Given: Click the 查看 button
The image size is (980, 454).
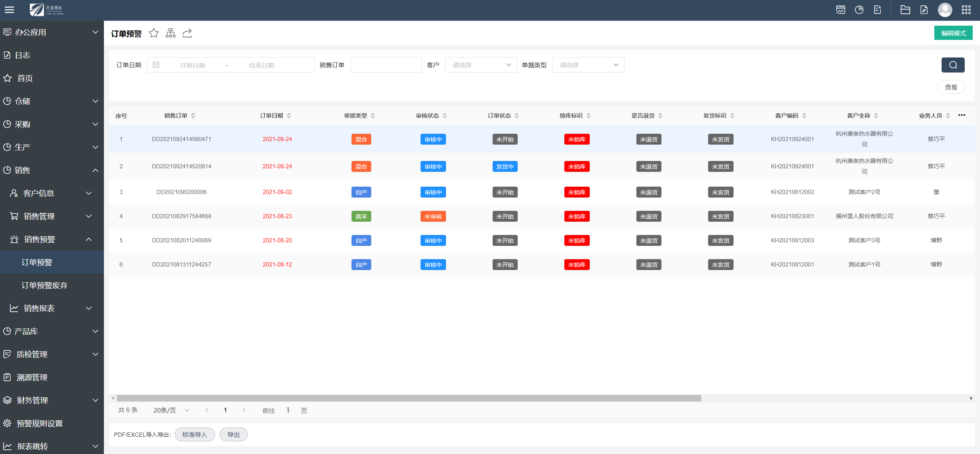Looking at the screenshot, I should click(x=951, y=87).
